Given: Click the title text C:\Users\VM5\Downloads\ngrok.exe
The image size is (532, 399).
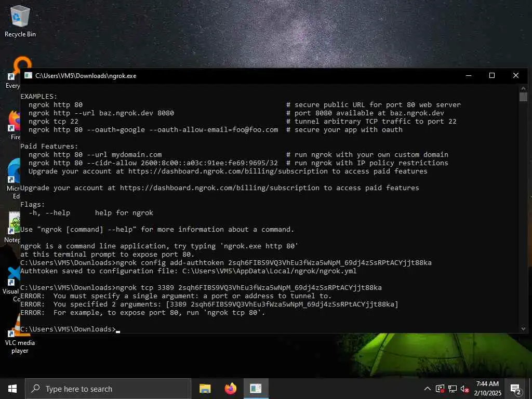Looking at the screenshot, I should tap(86, 76).
